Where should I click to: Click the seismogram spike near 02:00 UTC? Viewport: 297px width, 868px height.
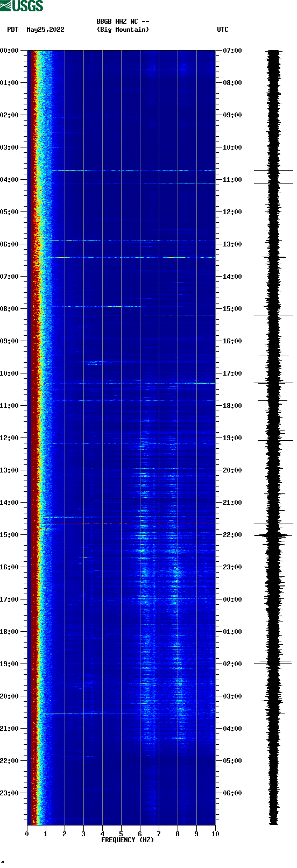point(273,662)
